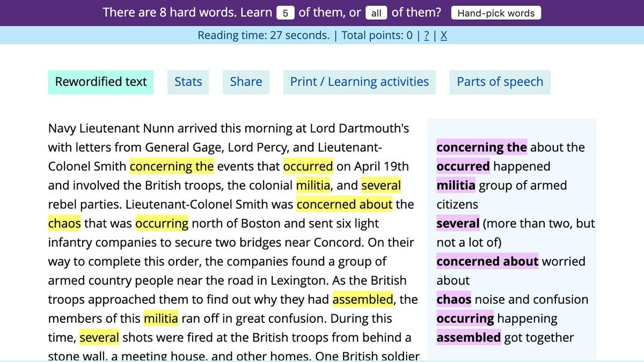Open the '?' help link
Screen dimensions: 644x362
(x=427, y=35)
